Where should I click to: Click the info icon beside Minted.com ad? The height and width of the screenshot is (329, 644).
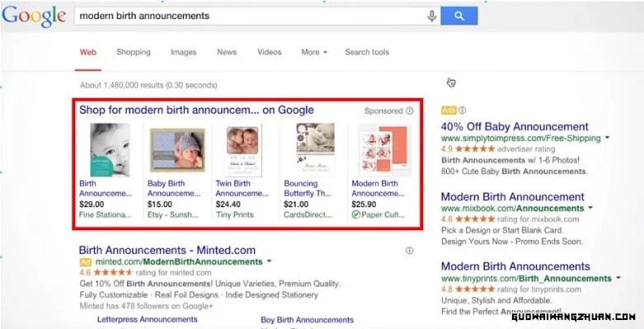coord(410,251)
